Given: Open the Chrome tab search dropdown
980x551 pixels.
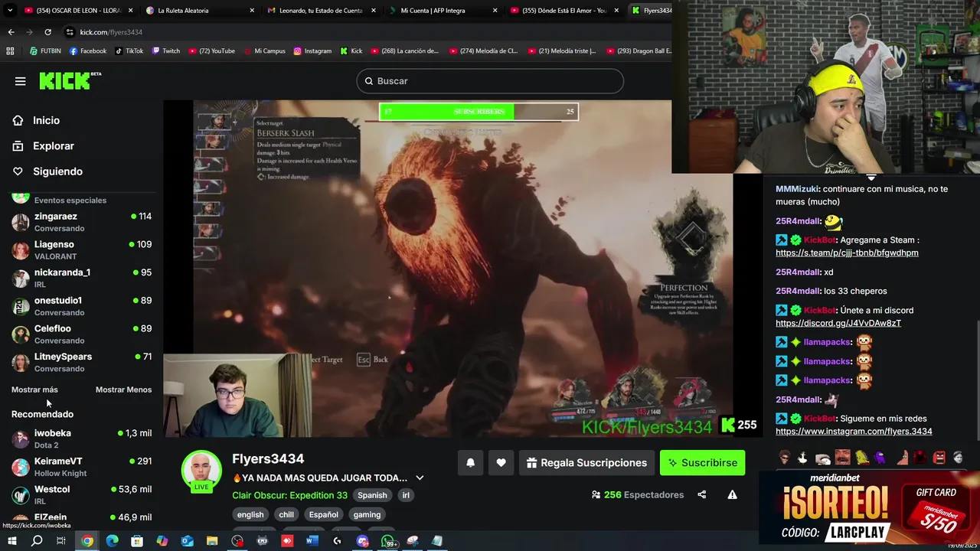Looking at the screenshot, I should point(10,11).
